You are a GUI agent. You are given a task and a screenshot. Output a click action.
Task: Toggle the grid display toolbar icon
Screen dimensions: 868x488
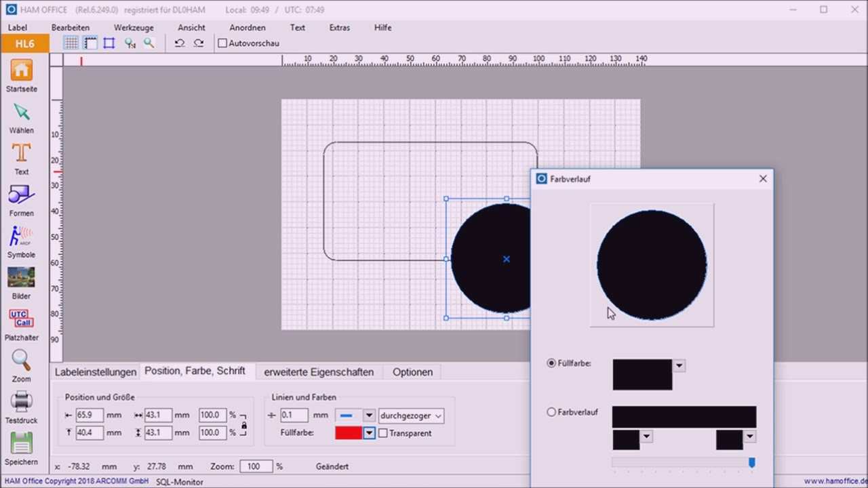pyautogui.click(x=71, y=43)
